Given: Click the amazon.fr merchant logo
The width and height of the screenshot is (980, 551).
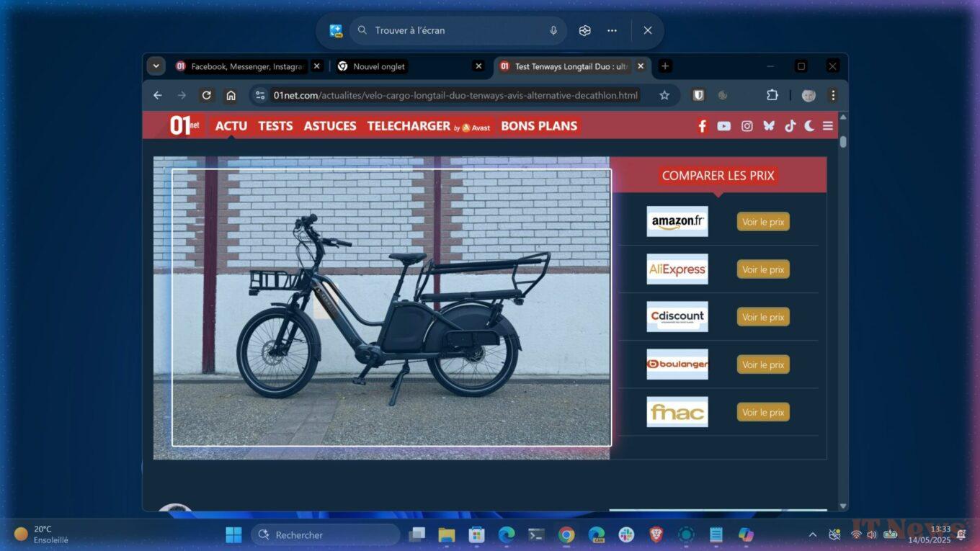Looking at the screenshot, I should [677, 222].
